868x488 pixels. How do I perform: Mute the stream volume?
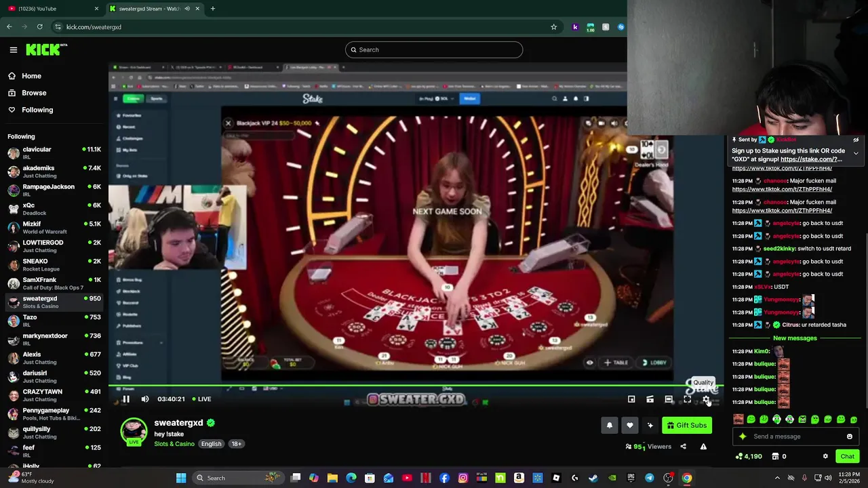pyautogui.click(x=145, y=399)
